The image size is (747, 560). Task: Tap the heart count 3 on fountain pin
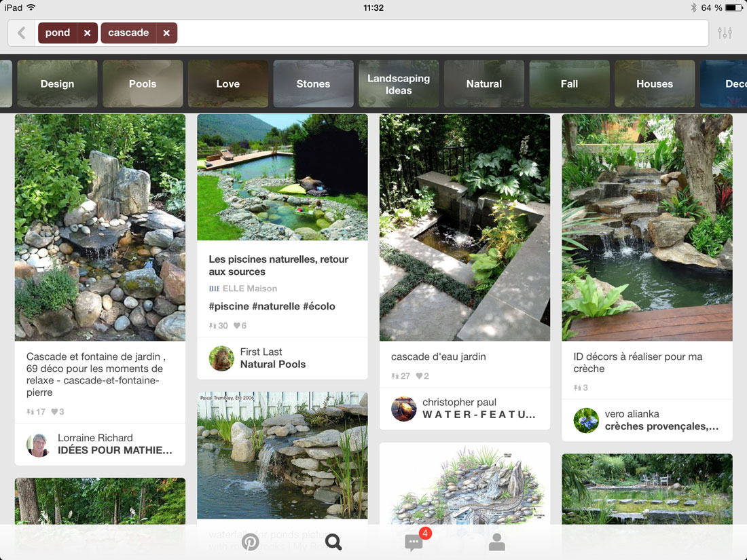58,411
